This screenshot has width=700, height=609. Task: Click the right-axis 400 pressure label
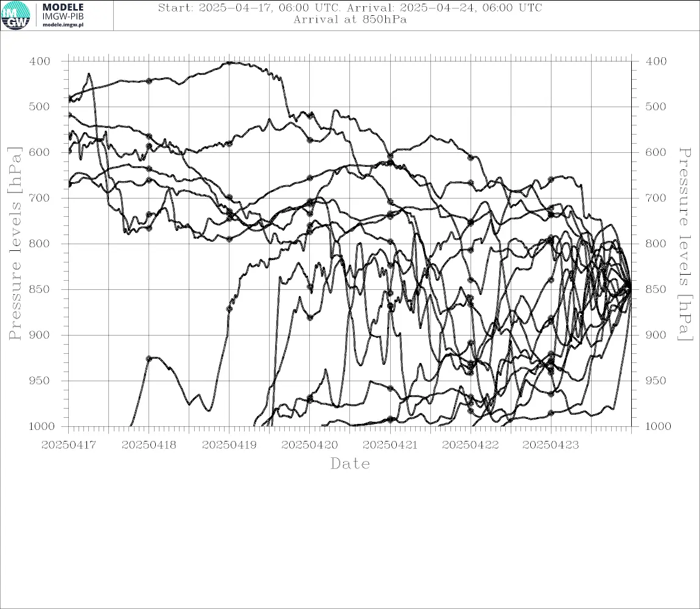[656, 62]
